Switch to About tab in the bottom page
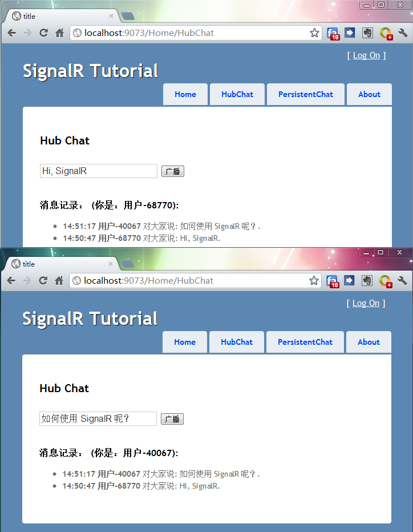Viewport: 413px width, 532px height. (x=369, y=342)
